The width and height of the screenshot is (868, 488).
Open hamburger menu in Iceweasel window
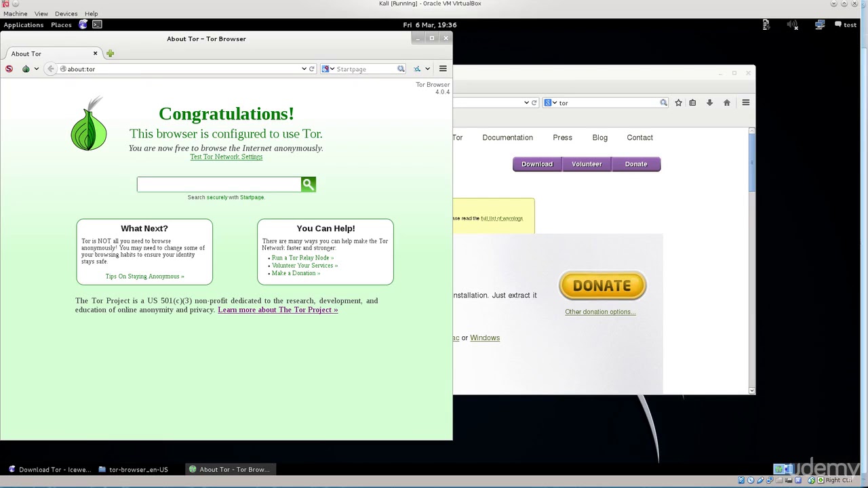[746, 102]
